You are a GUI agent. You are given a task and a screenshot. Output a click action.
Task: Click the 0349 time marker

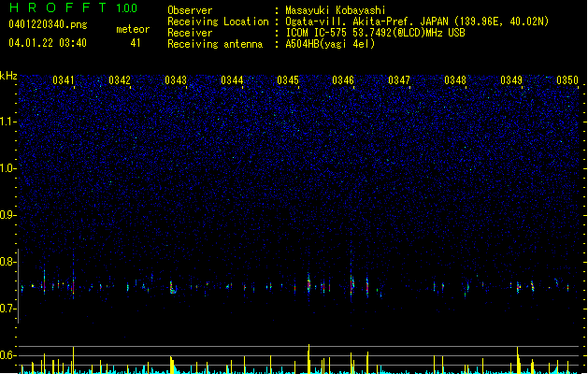[x=511, y=80]
